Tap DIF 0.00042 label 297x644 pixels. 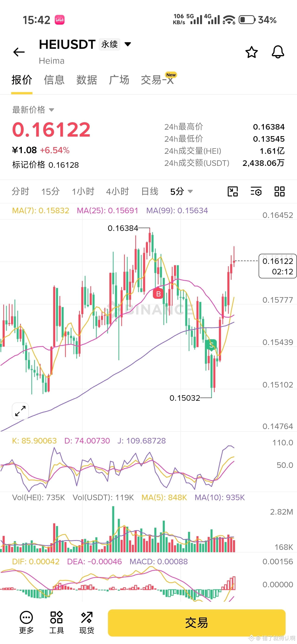(x=36, y=562)
